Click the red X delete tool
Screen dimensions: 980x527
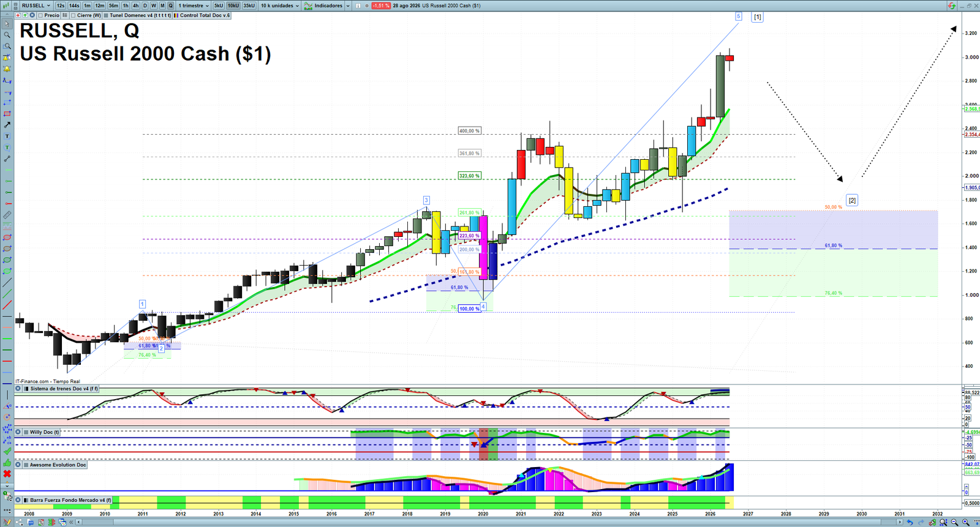[x=7, y=474]
